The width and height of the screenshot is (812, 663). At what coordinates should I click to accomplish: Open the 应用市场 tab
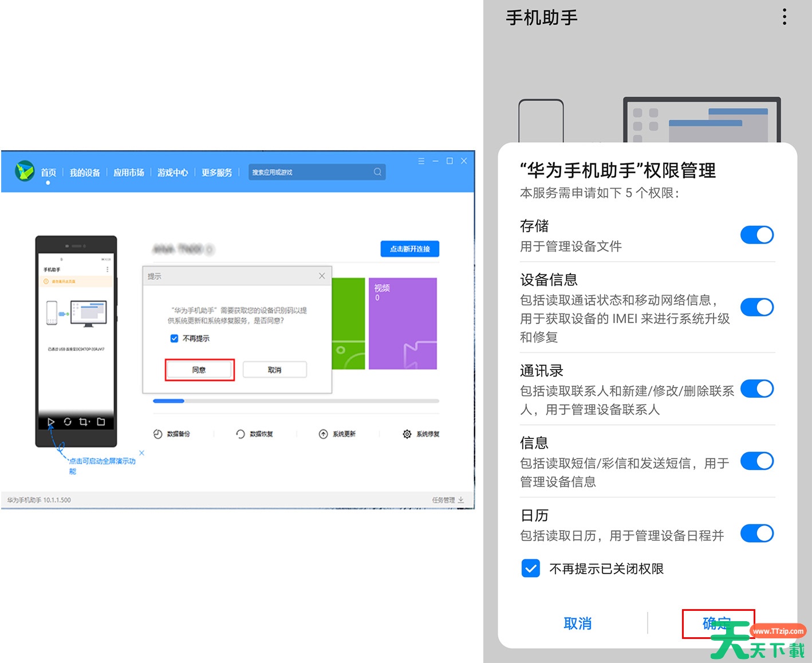(129, 172)
